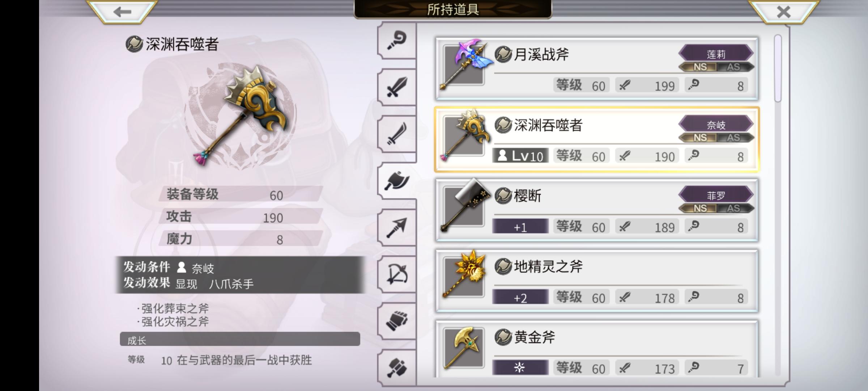Select the 月溪战斧 axe entry
868x391 pixels.
[597, 68]
